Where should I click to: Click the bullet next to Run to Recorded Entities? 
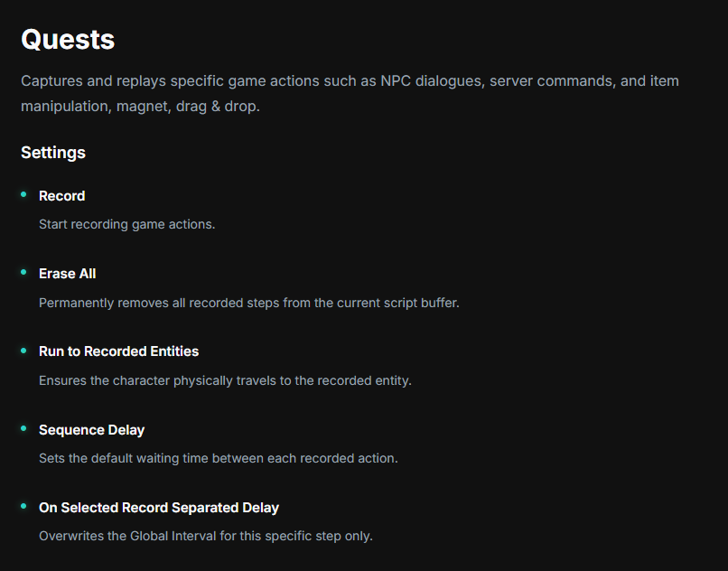[23, 350]
